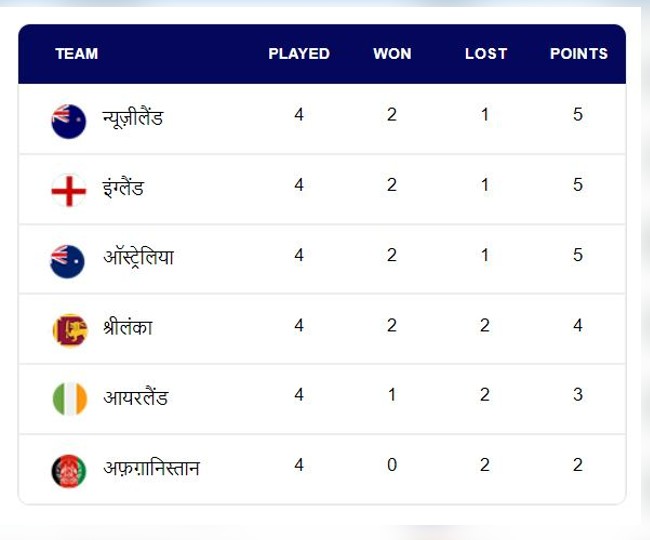Open the इंग्लैंड team name
This screenshot has width=650, height=540.
pos(123,188)
